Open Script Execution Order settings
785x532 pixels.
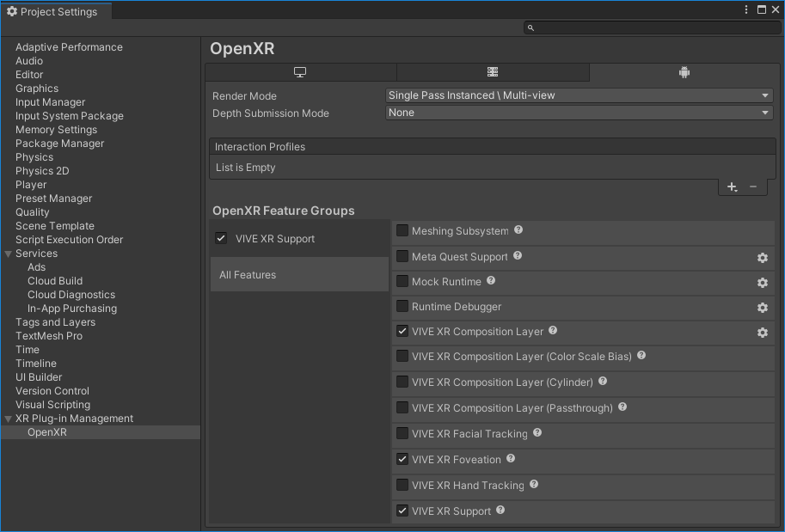[x=69, y=240]
